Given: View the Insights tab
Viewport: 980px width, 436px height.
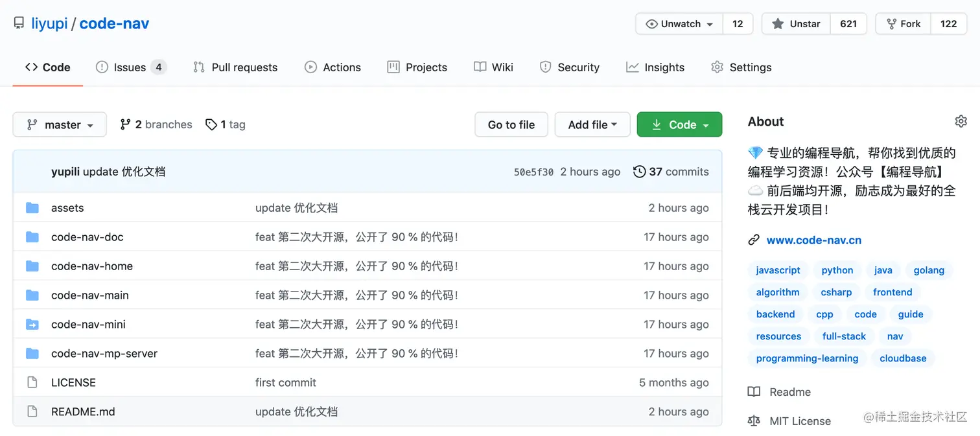Looking at the screenshot, I should coord(655,67).
